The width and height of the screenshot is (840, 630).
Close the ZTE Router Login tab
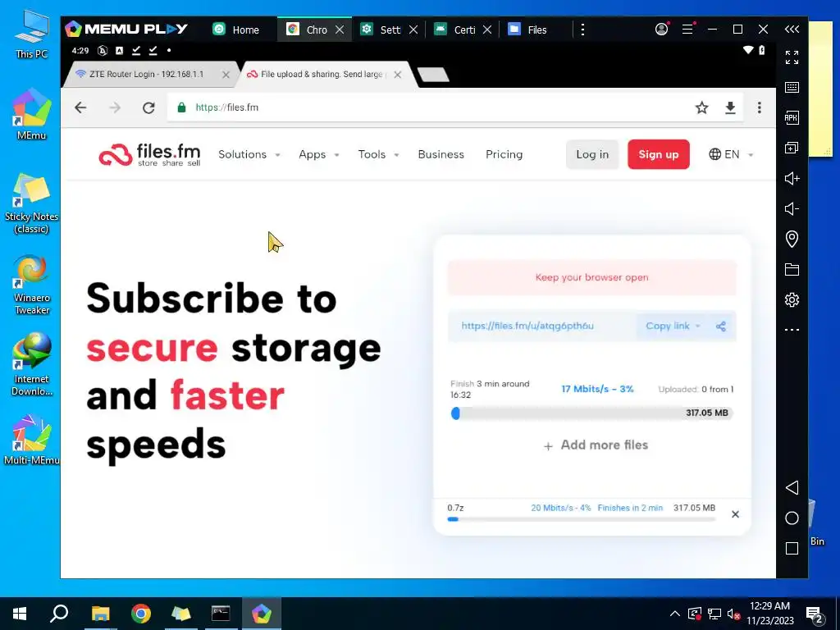pyautogui.click(x=226, y=75)
